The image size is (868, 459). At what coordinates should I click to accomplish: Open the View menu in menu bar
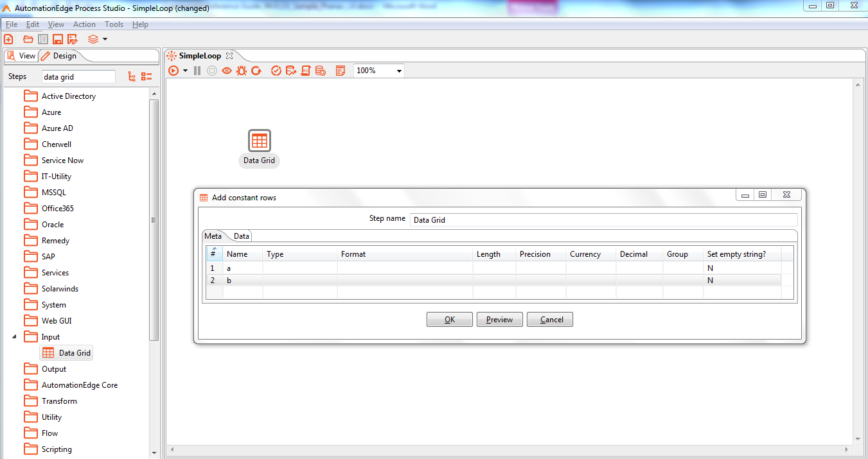[x=56, y=24]
